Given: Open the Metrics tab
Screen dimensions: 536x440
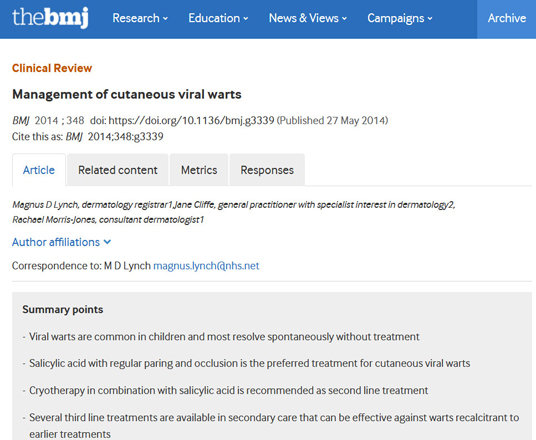Looking at the screenshot, I should pyautogui.click(x=199, y=170).
